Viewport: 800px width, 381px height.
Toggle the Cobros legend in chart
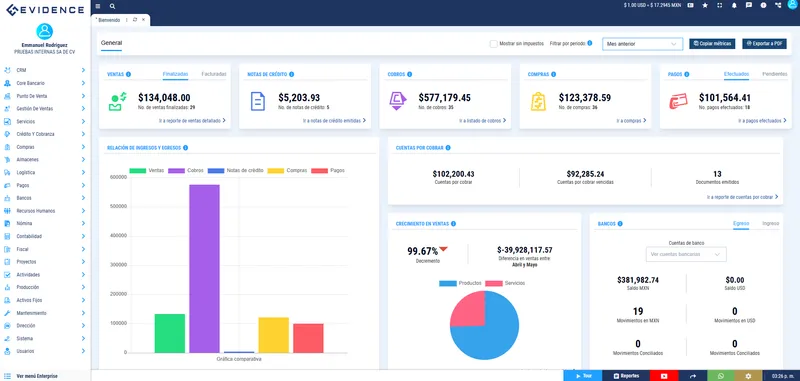186,170
